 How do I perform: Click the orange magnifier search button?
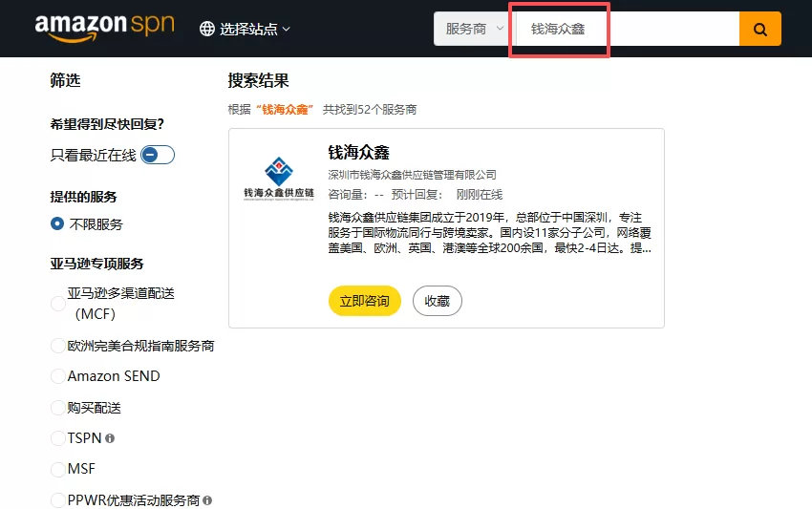click(759, 29)
